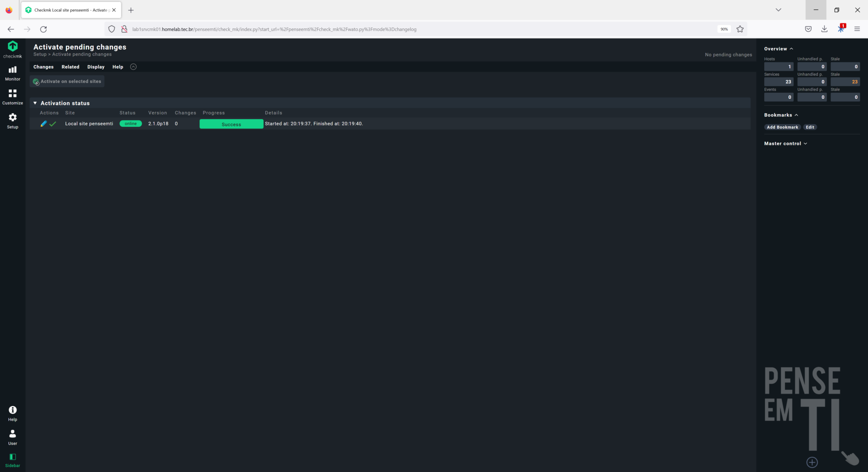Open the User menu in the sidebar
The height and width of the screenshot is (472, 868).
12,436
